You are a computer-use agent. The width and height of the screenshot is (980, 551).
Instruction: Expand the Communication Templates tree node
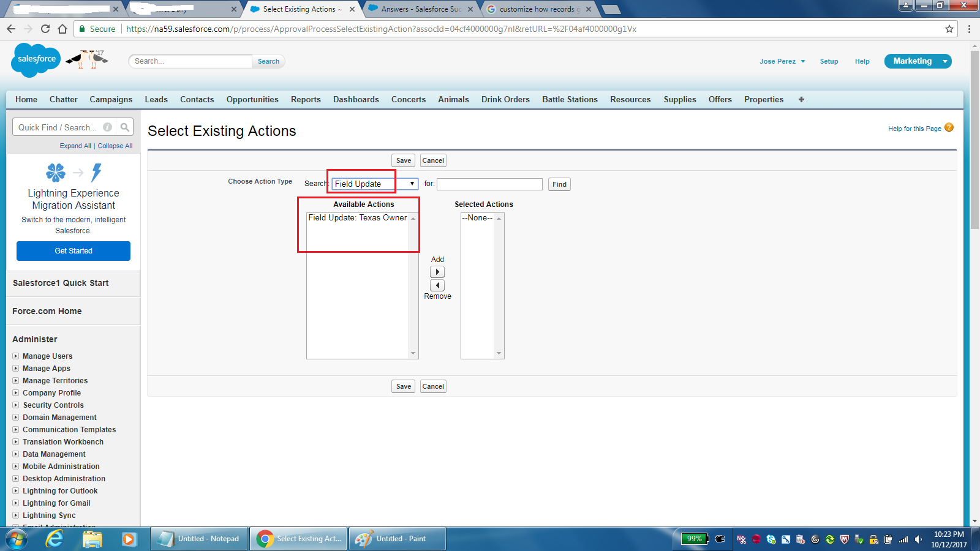coord(16,430)
